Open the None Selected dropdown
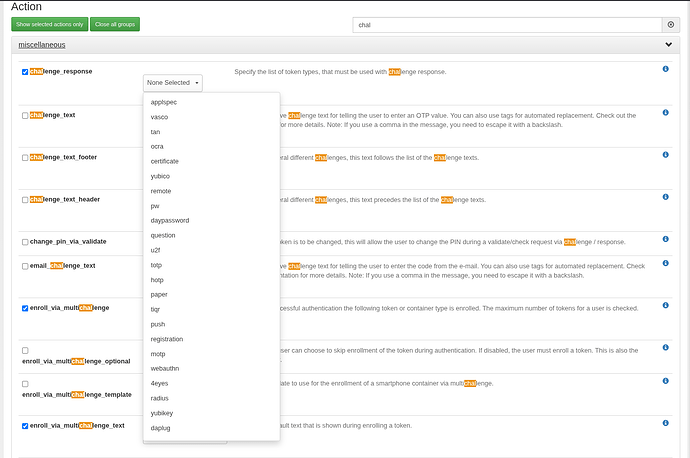The height and width of the screenshot is (458, 690). click(173, 83)
